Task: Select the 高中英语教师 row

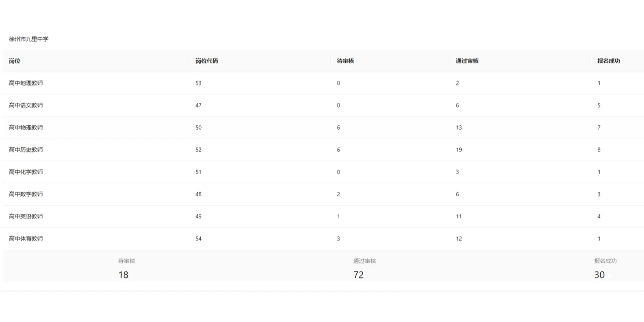Action: pos(26,216)
